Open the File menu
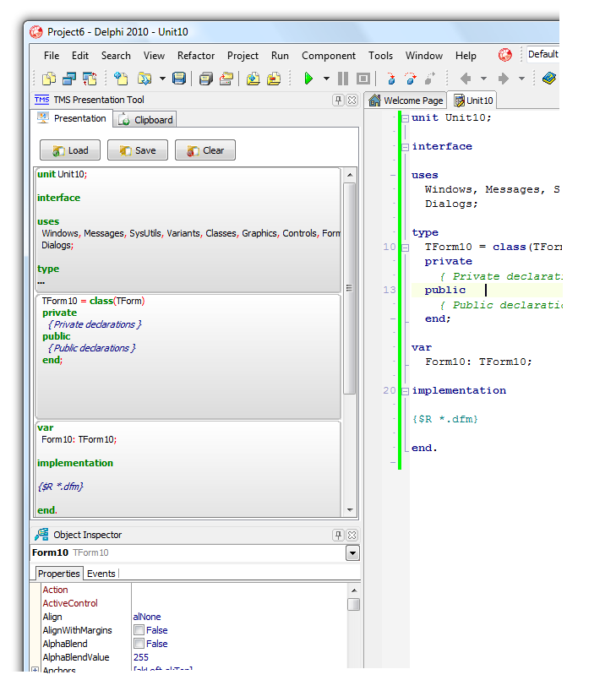This screenshot has height=691, width=616. 52,56
